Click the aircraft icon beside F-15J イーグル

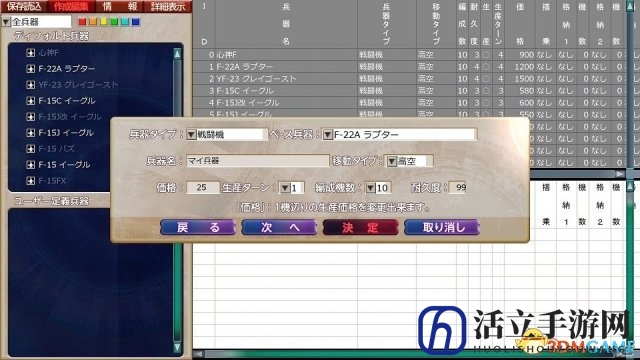click(31, 133)
